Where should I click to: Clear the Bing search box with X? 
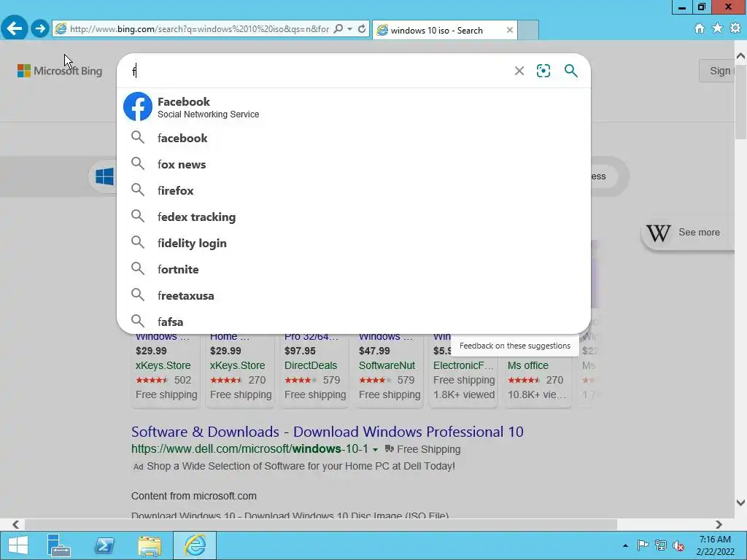pos(519,71)
